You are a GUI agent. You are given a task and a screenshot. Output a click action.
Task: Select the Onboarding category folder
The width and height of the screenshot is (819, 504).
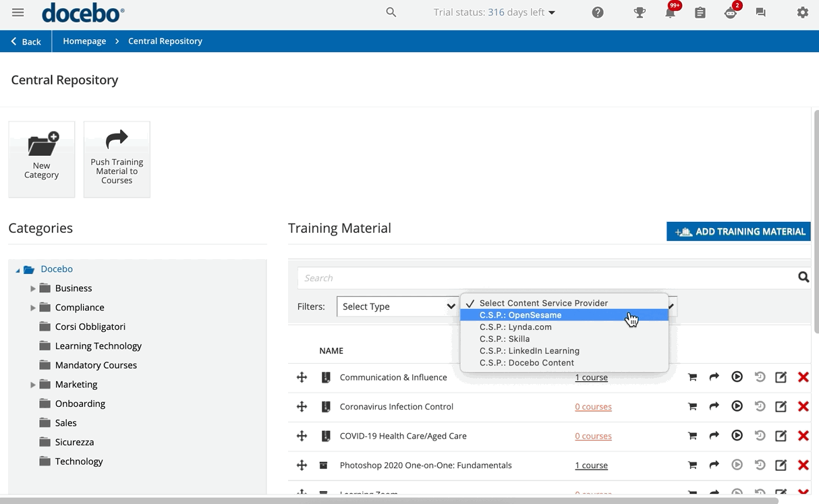click(80, 403)
